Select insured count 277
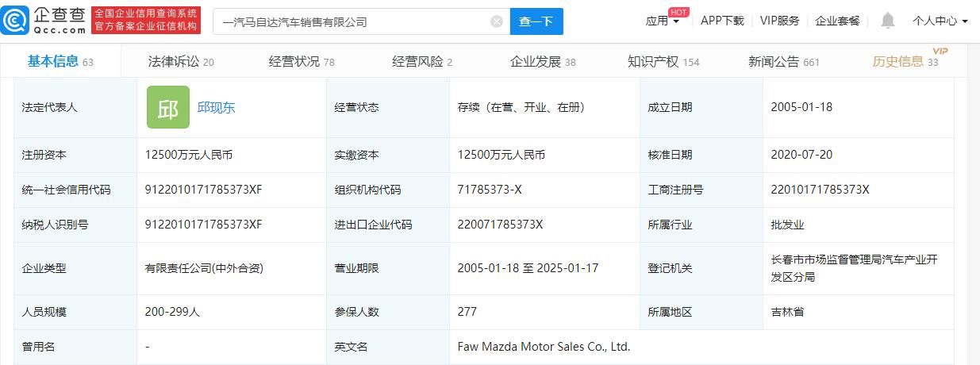This screenshot has width=980, height=365. coord(467,312)
